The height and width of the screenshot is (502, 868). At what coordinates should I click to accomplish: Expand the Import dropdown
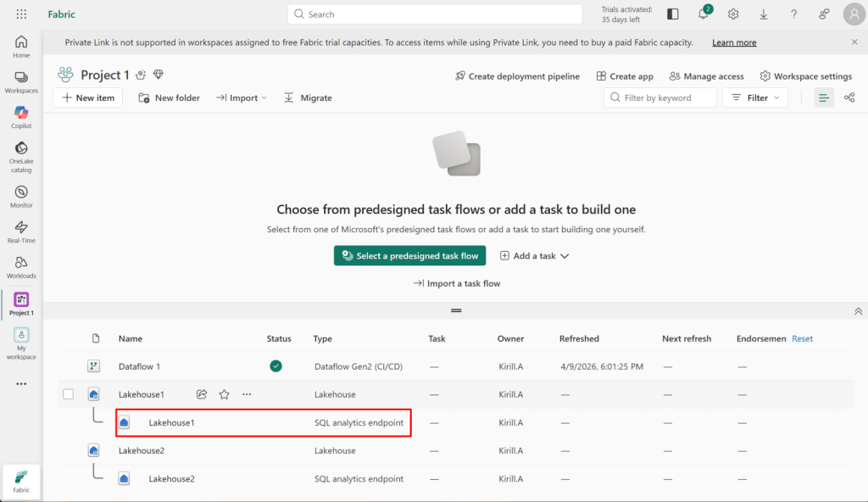tap(242, 98)
